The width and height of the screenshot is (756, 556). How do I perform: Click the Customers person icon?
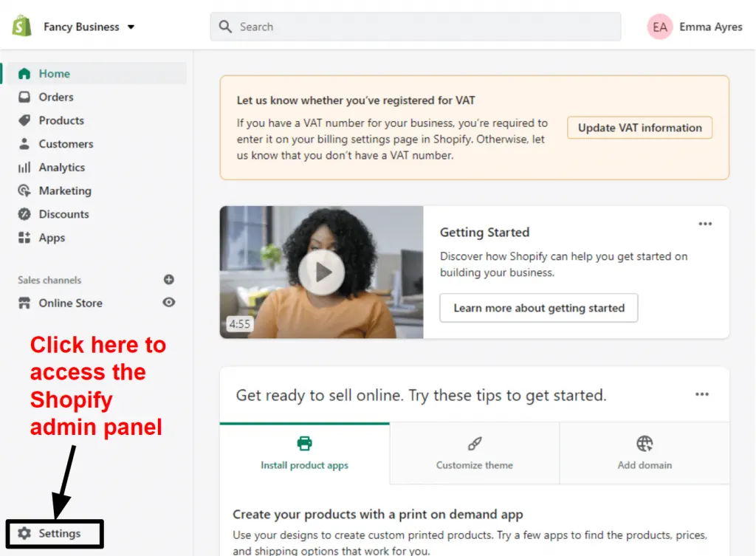(24, 144)
